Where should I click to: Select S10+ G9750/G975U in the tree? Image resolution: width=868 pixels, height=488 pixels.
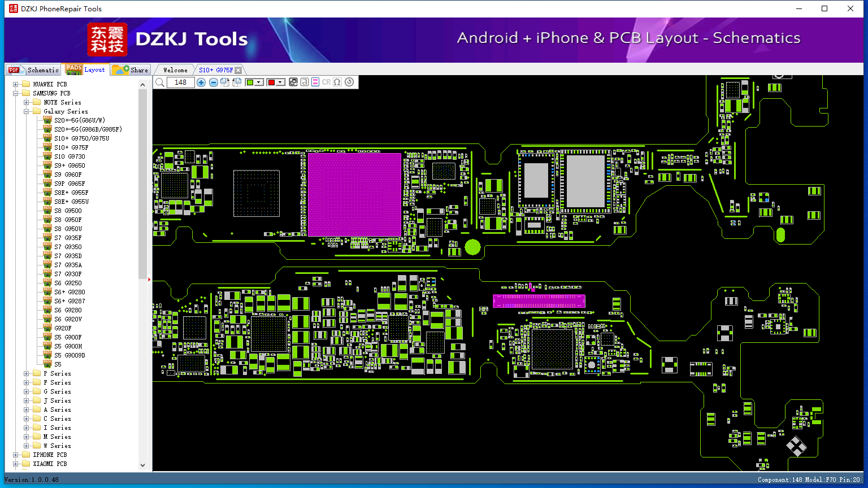pos(82,138)
